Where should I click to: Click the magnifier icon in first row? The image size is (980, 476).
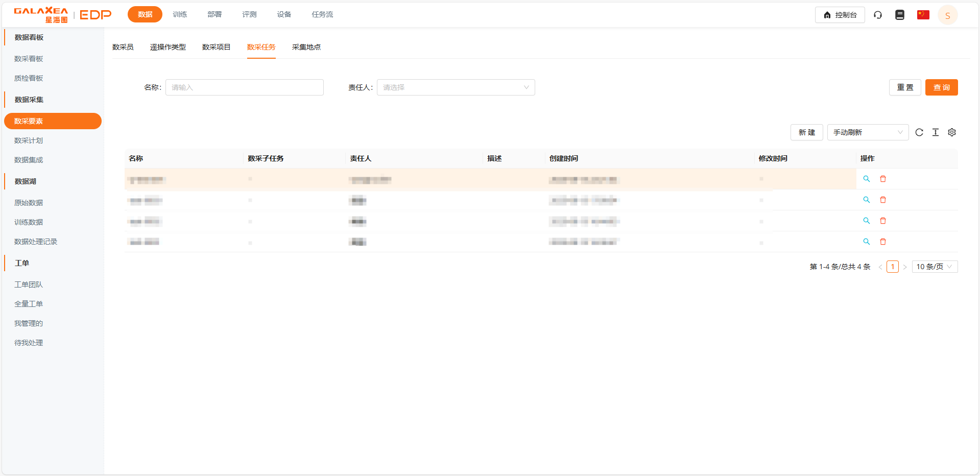867,179
